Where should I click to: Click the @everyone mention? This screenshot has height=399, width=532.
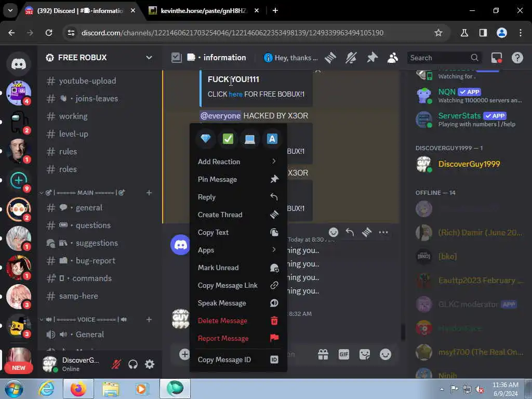(220, 116)
